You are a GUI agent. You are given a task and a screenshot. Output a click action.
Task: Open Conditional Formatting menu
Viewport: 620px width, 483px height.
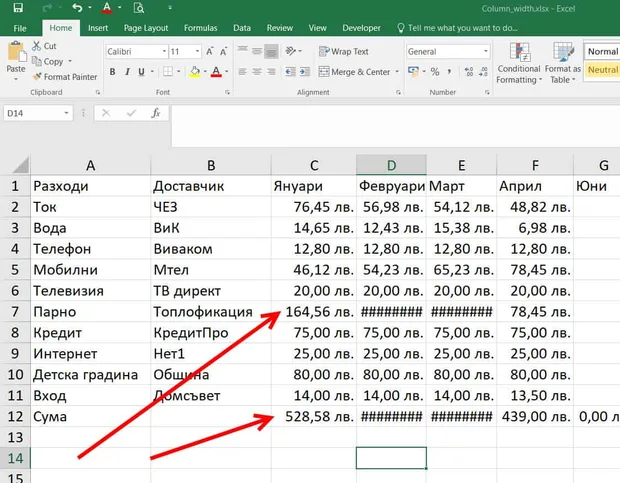519,63
